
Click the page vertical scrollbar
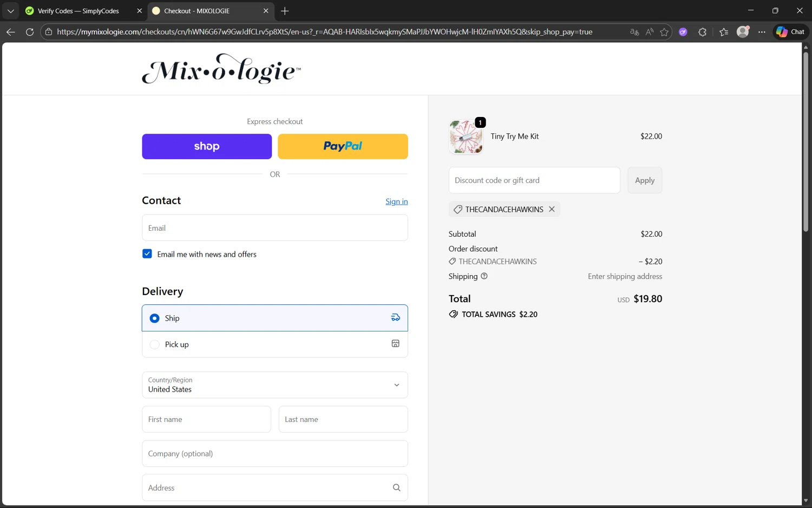(x=806, y=142)
